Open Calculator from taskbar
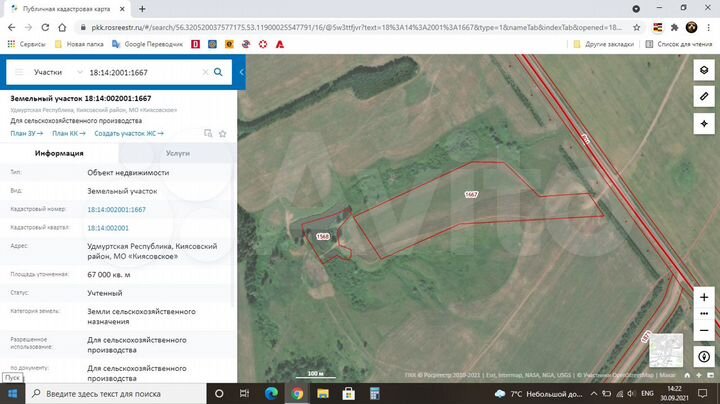720x404 pixels. [x=375, y=394]
